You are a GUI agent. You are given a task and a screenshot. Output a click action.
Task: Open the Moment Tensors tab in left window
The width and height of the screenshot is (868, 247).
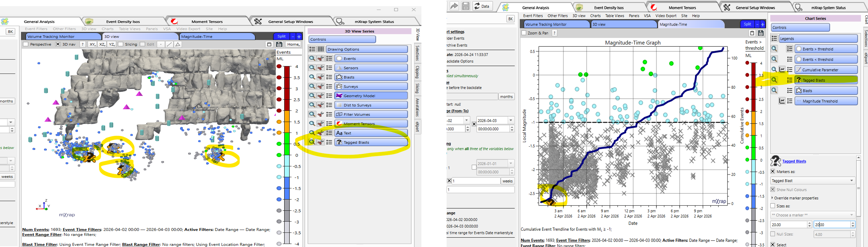(x=207, y=22)
